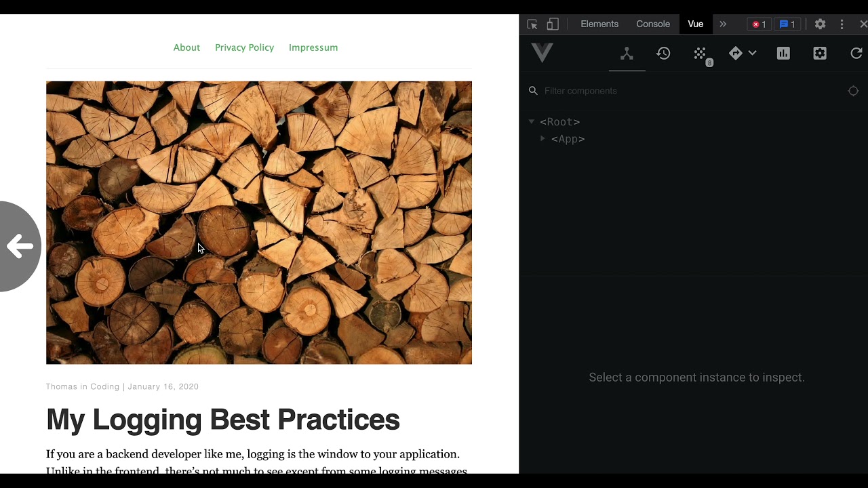Viewport: 868px width, 488px height.
Task: Click the red error count badge
Action: pos(759,24)
